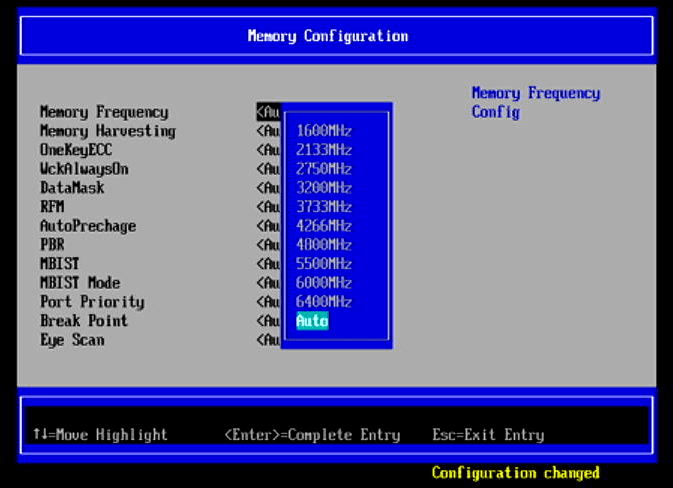Select 1600MHz in the frequency popup
Screen dimensions: 673x488
324,130
